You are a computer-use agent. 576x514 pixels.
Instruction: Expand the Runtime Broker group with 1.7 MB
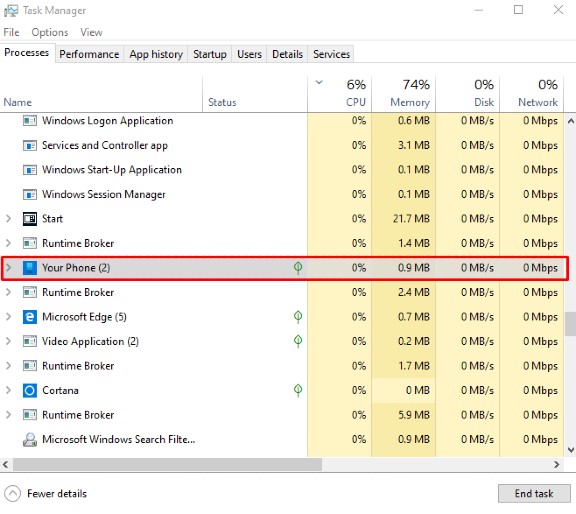pos(8,366)
